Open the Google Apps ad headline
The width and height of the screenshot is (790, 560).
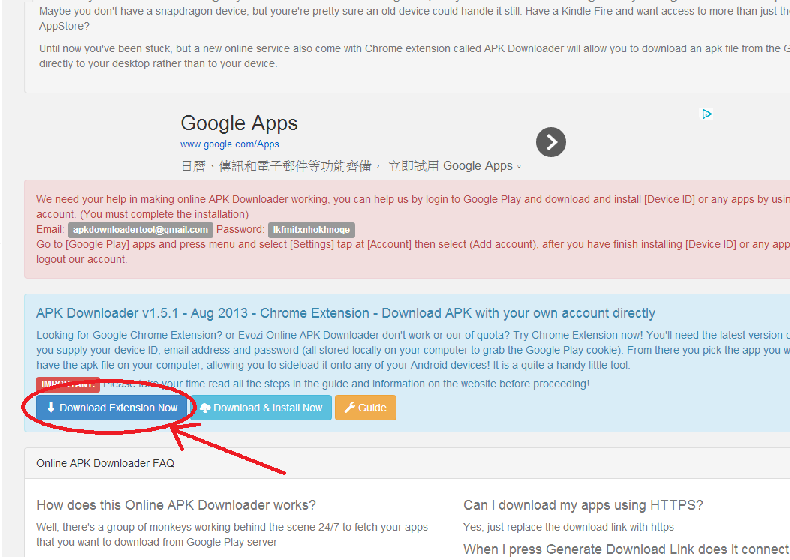[x=239, y=123]
